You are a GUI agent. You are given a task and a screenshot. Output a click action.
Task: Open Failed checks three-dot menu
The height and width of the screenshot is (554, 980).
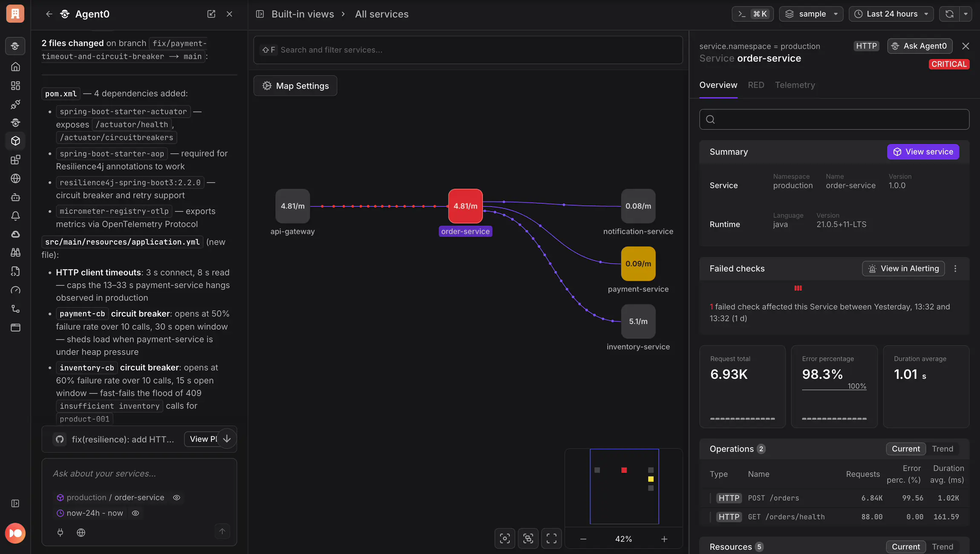[955, 268]
